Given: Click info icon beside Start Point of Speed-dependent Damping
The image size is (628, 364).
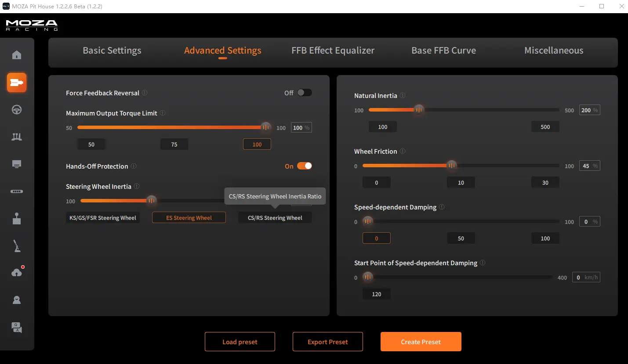Looking at the screenshot, I should (483, 263).
